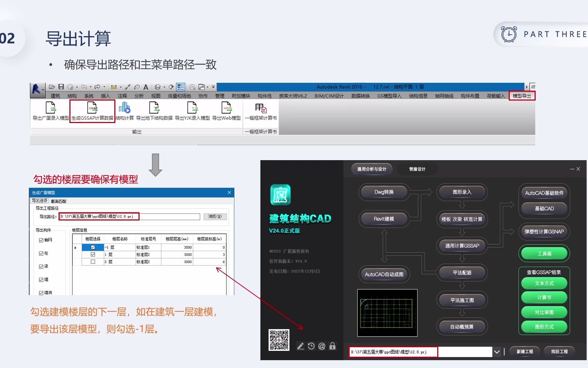Image resolution: width=588 pixels, height=368 pixels.
Task: Click the tag by category icon in Revit toolbar
Action: (137, 87)
